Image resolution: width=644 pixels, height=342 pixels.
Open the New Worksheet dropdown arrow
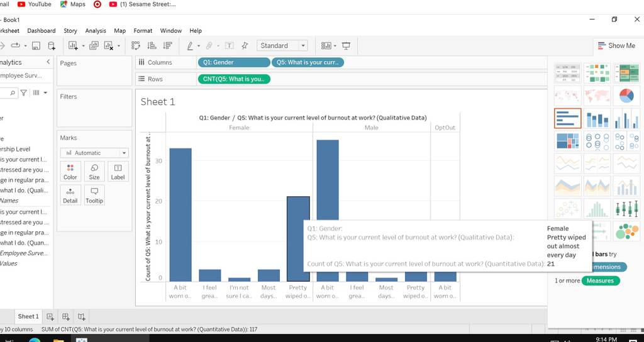[x=83, y=45]
